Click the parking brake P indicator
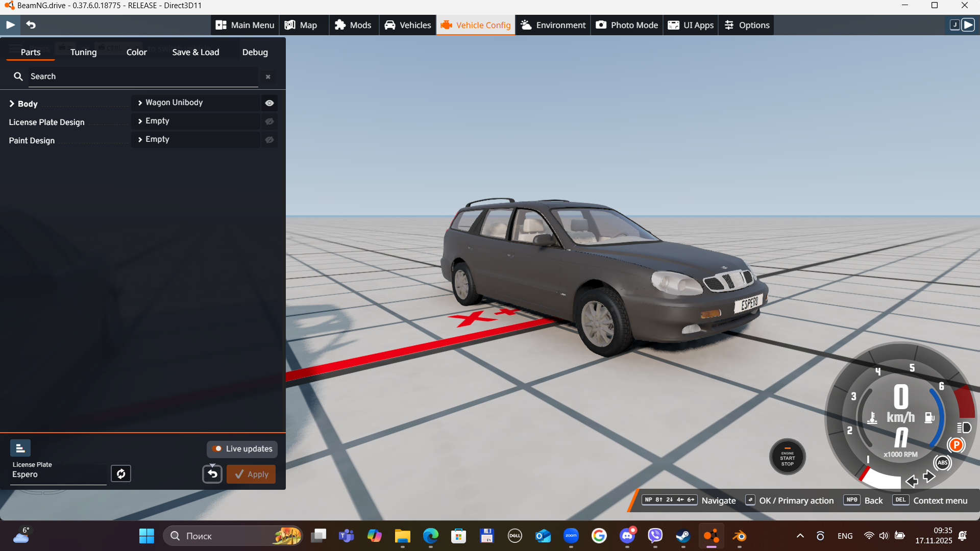The height and width of the screenshot is (551, 980). pos(956,445)
